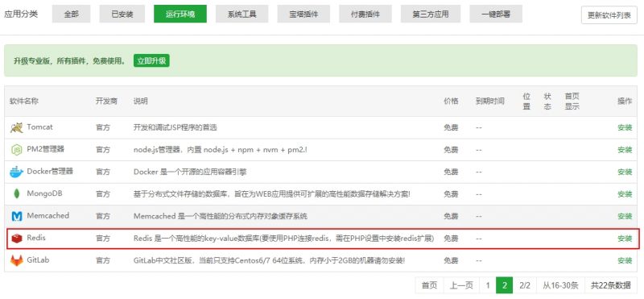Click the 共22条数据 total count text
644x299 pixels.
point(611,285)
